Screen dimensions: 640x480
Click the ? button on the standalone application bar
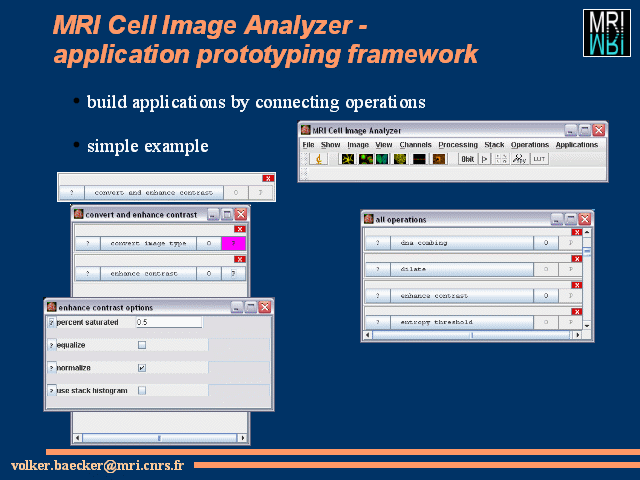72,192
